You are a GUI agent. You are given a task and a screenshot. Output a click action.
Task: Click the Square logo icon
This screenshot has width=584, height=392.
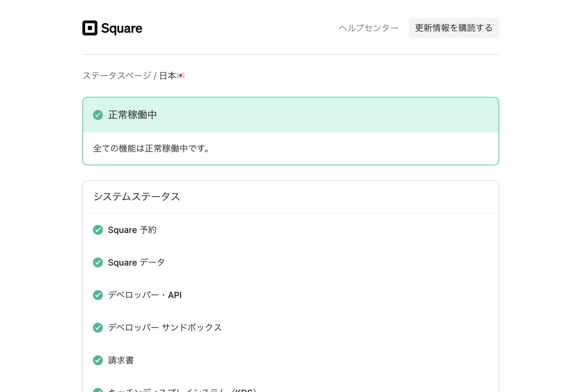point(90,28)
